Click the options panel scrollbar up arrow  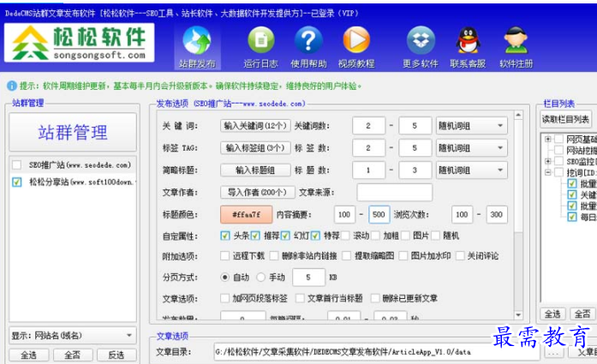[x=518, y=115]
